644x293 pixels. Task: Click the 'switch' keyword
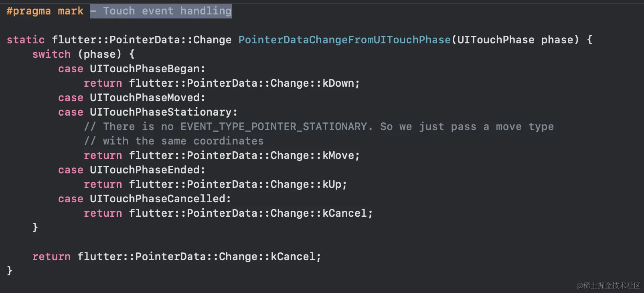point(51,54)
